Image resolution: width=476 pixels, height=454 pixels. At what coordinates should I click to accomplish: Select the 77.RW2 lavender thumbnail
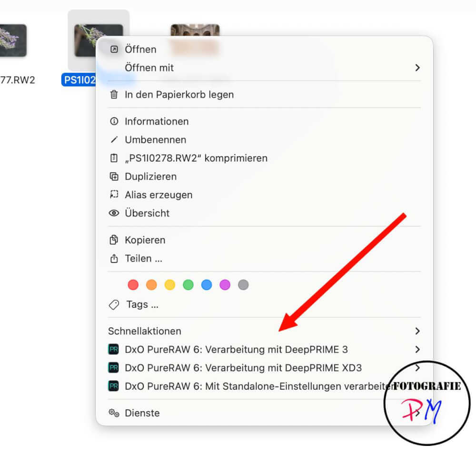(x=13, y=40)
